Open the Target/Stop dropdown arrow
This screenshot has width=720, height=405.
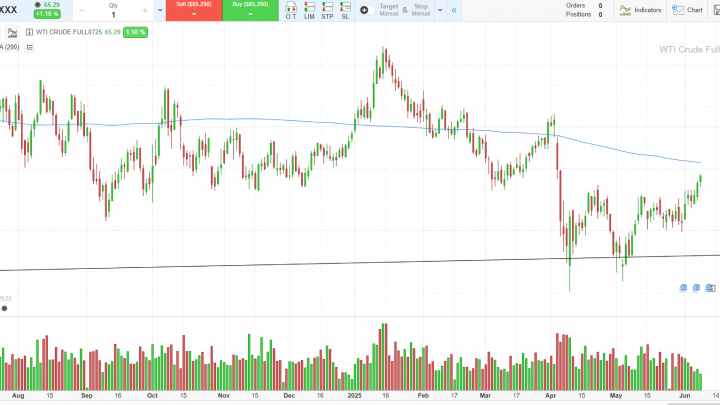point(440,11)
